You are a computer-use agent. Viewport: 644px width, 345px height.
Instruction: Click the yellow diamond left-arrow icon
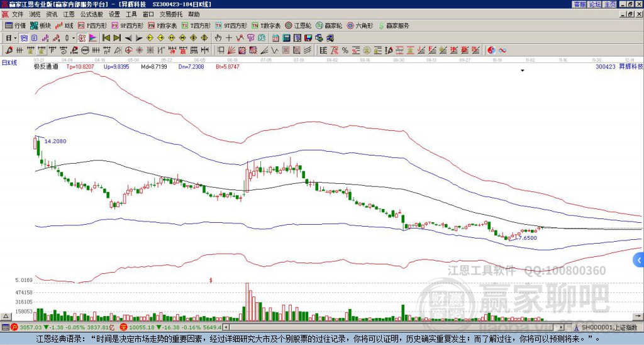150,38
